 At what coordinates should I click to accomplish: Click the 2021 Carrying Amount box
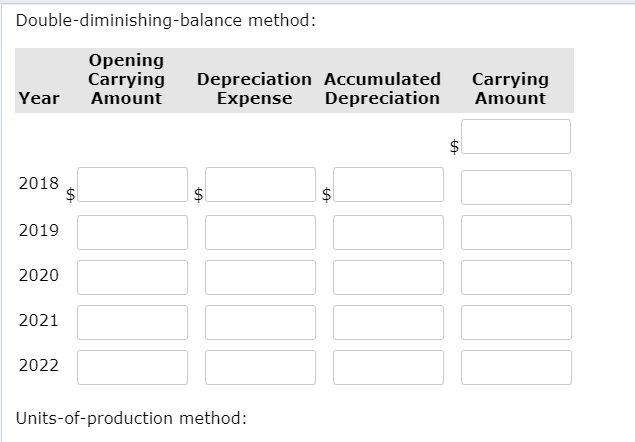click(516, 322)
